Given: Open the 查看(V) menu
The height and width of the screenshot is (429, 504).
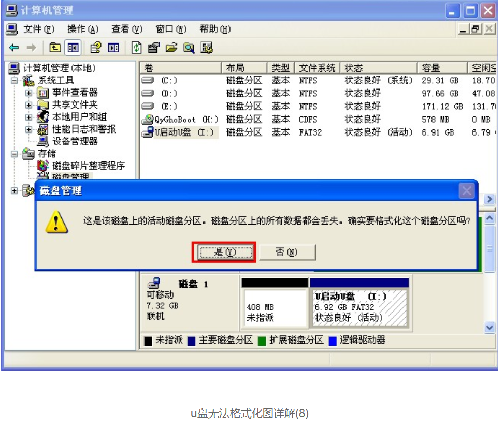Looking at the screenshot, I should 127,29.
